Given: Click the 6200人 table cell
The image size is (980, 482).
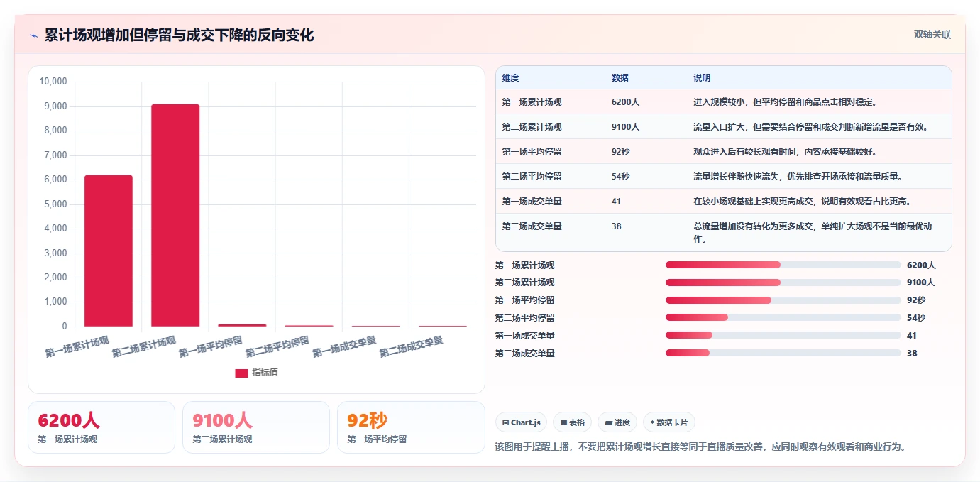Looking at the screenshot, I should click(625, 102).
